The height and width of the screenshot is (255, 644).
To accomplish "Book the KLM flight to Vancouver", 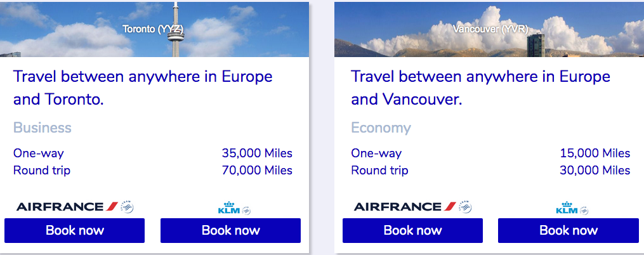I will click(x=568, y=230).
